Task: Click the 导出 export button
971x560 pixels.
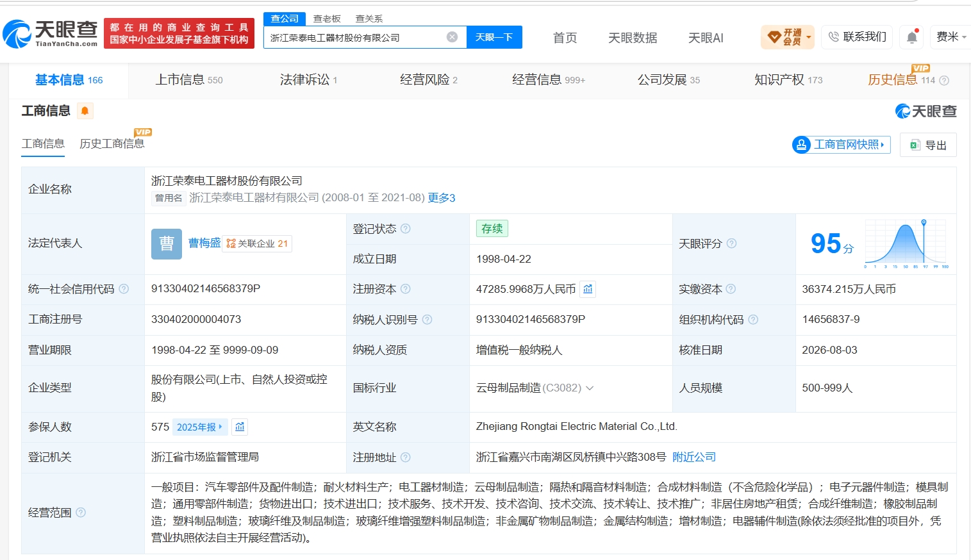Action: pos(928,145)
